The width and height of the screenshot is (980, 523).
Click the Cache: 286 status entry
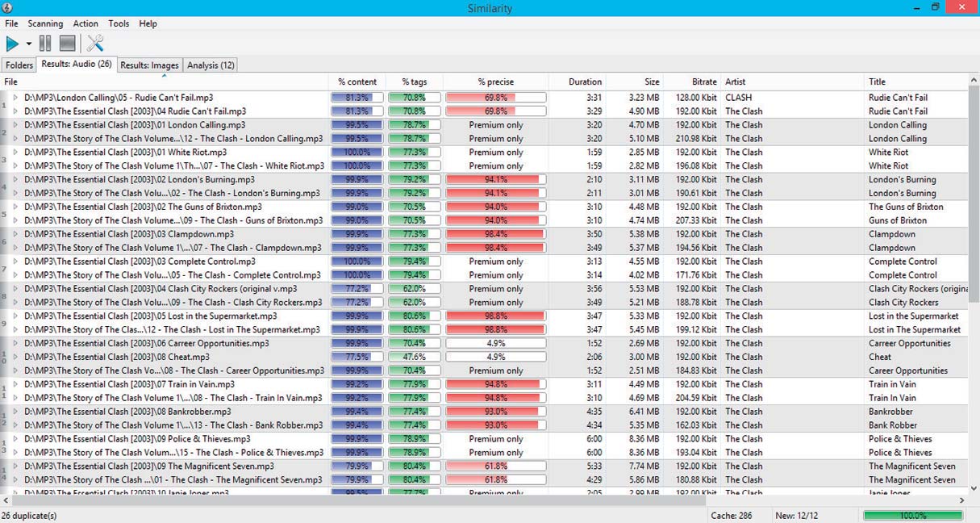[731, 516]
